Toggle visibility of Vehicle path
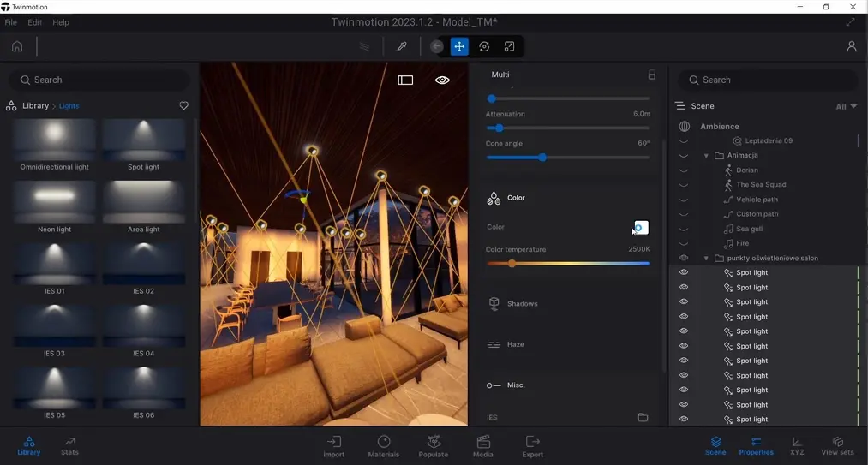This screenshot has width=868, height=465. pyautogui.click(x=684, y=200)
